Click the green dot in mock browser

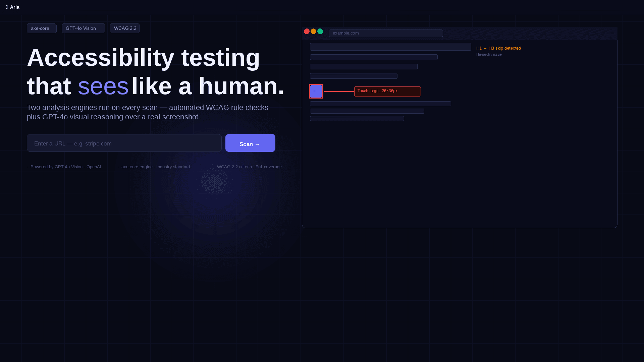pos(320,32)
